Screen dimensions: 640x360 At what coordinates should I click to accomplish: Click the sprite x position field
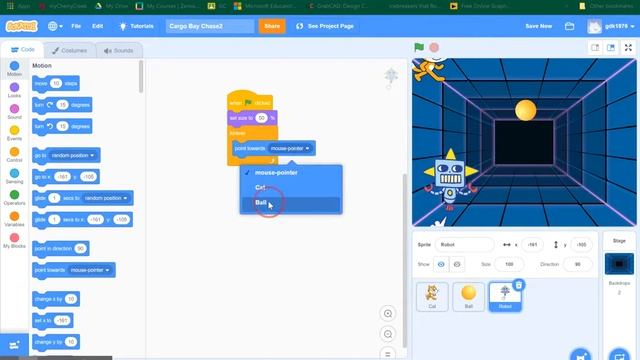click(x=532, y=244)
